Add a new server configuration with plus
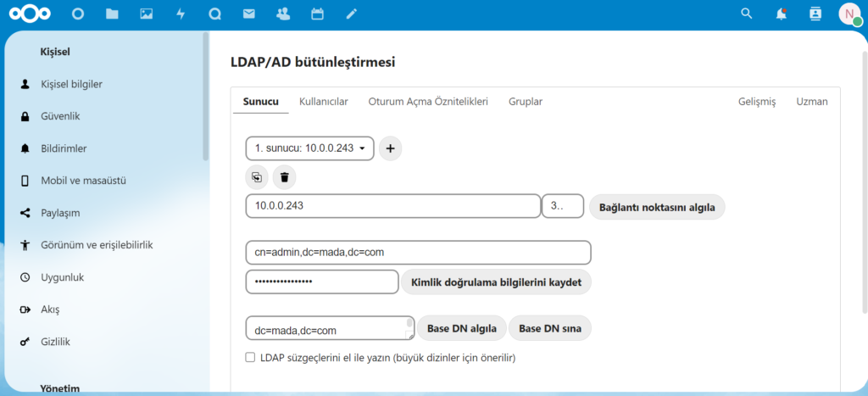Screen dimensions: 868x396 tap(390, 148)
